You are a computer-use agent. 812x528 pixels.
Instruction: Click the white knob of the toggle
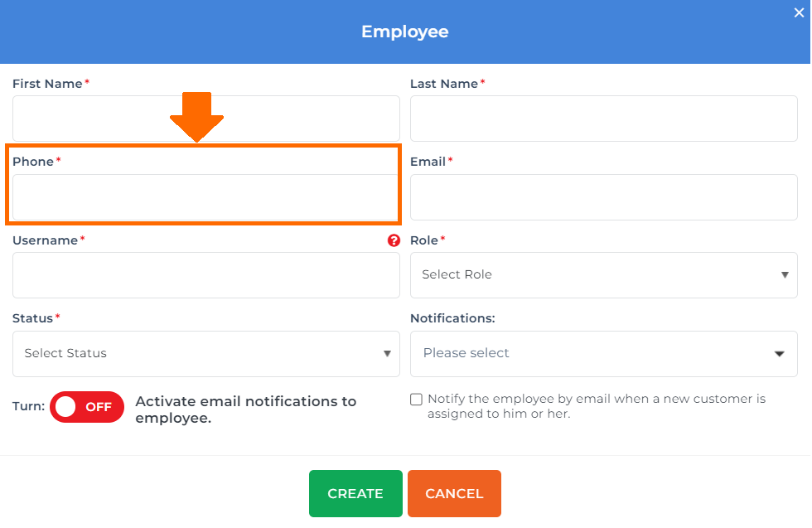(65, 407)
